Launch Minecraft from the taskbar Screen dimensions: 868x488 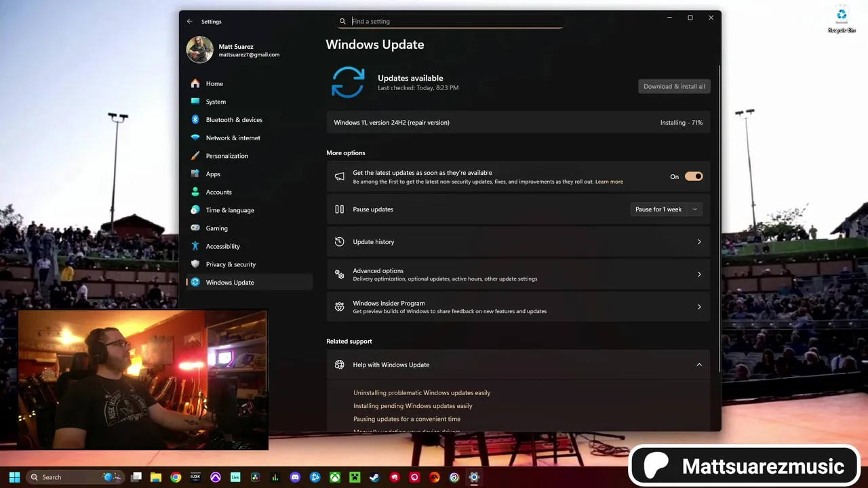point(355,477)
